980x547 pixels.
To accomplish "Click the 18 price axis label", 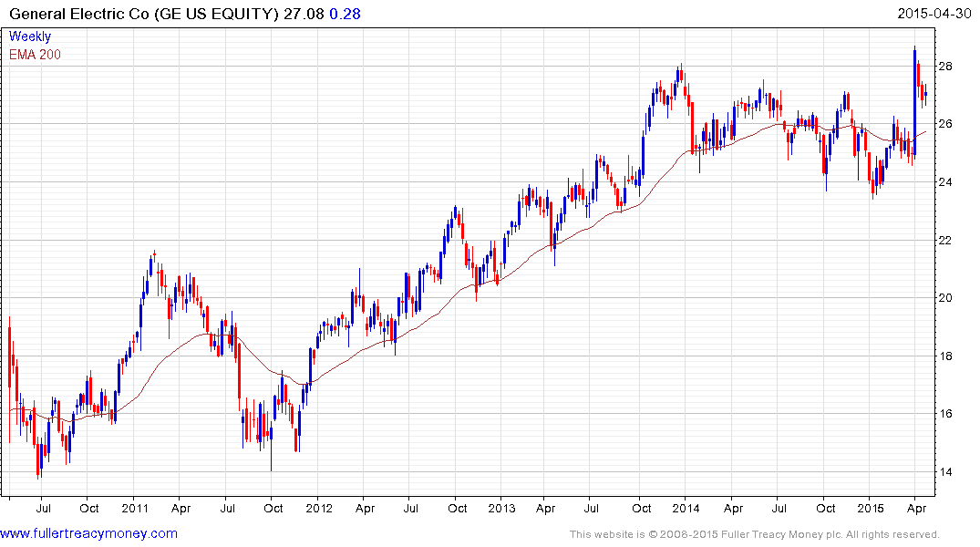I will point(945,356).
